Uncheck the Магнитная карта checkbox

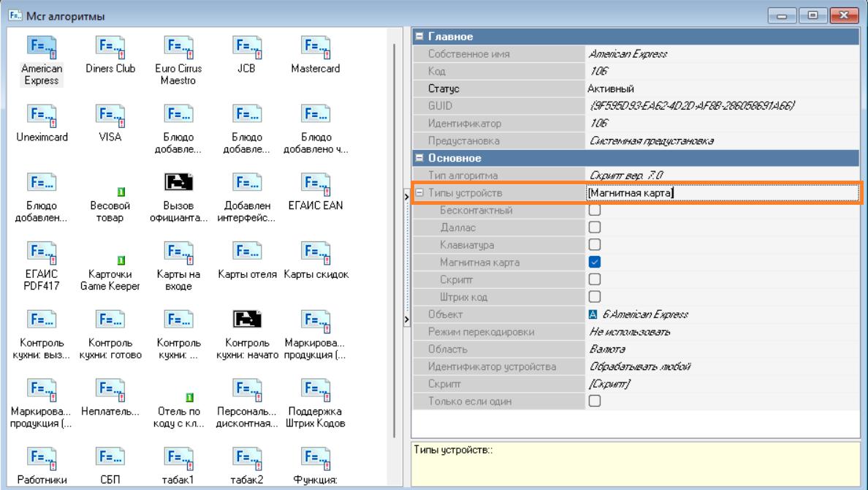point(595,263)
